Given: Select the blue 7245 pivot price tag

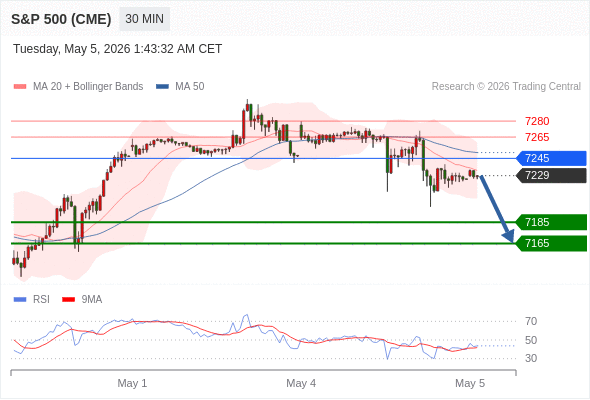Looking at the screenshot, I should click(x=551, y=158).
